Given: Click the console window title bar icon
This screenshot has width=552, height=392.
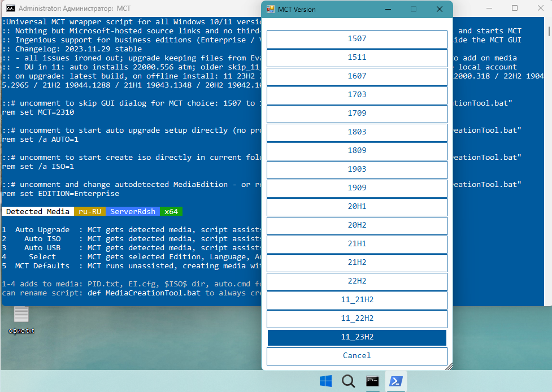Looking at the screenshot, I should tap(8, 9).
